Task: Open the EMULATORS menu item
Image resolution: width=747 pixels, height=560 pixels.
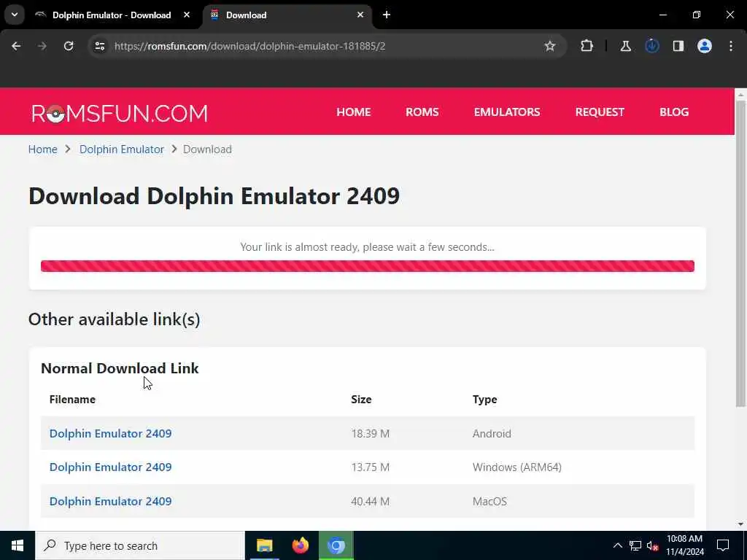Action: [507, 112]
